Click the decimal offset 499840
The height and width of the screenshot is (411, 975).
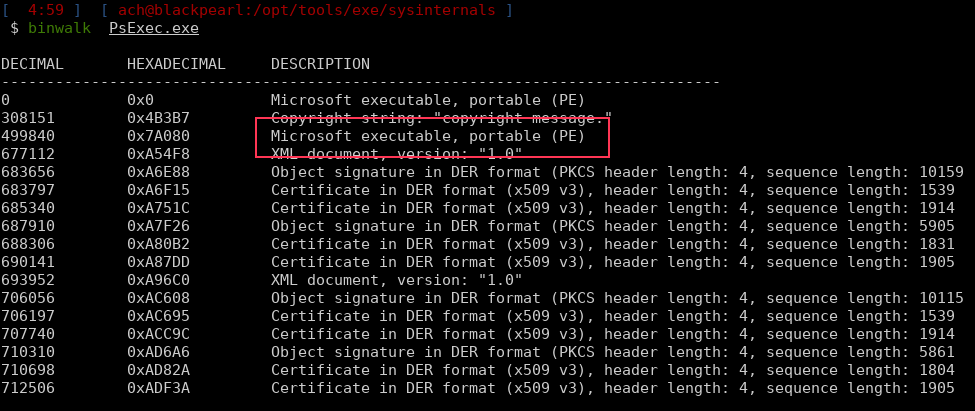pyautogui.click(x=28, y=136)
